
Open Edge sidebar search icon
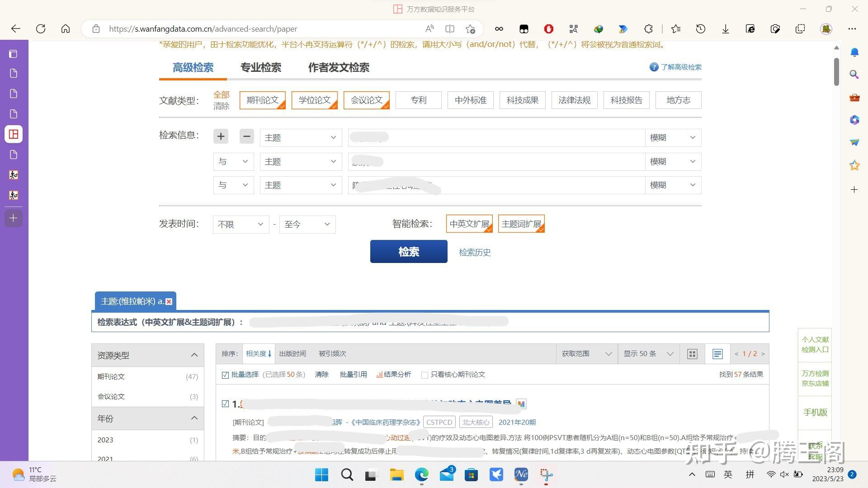[854, 74]
